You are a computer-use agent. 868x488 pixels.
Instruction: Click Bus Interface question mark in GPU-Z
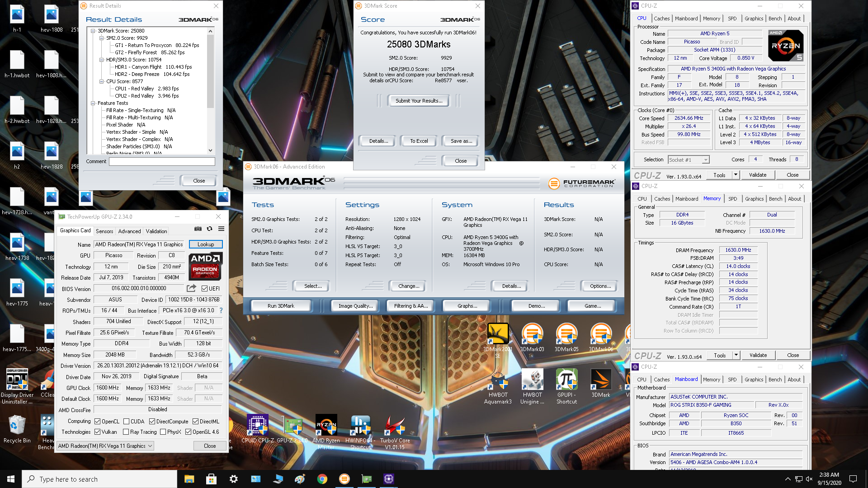coord(221,311)
